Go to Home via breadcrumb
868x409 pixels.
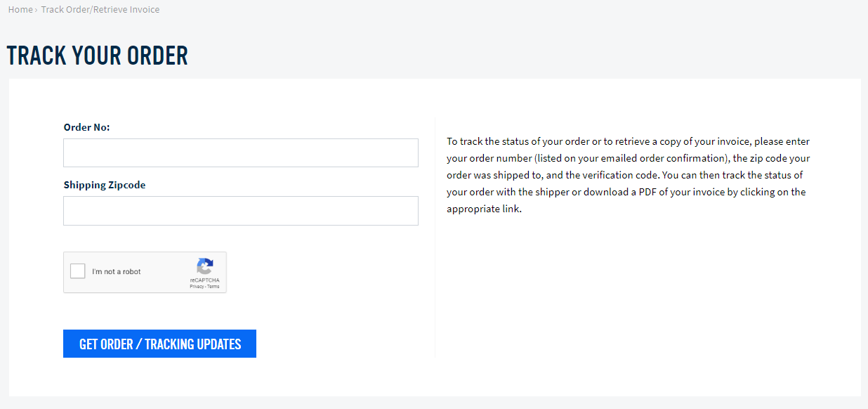click(20, 10)
